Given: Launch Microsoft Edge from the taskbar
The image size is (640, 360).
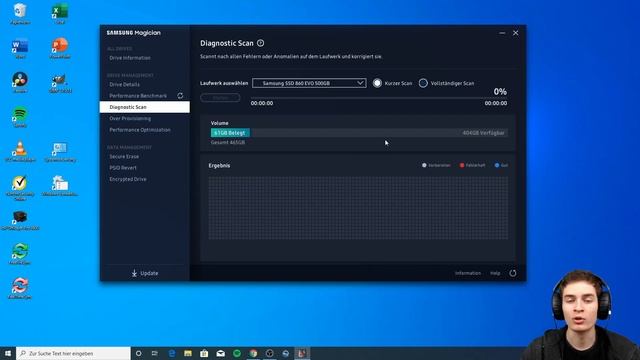Looking at the screenshot, I should point(171,353).
